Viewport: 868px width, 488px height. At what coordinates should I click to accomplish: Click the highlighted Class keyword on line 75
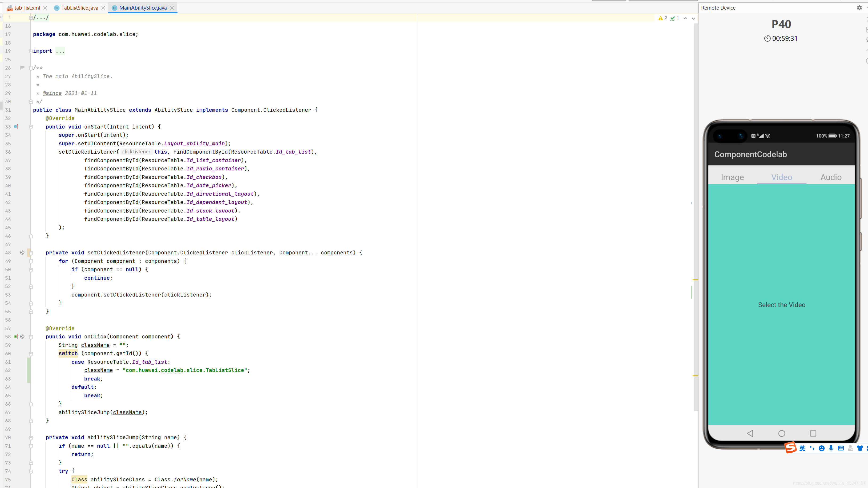(79, 479)
